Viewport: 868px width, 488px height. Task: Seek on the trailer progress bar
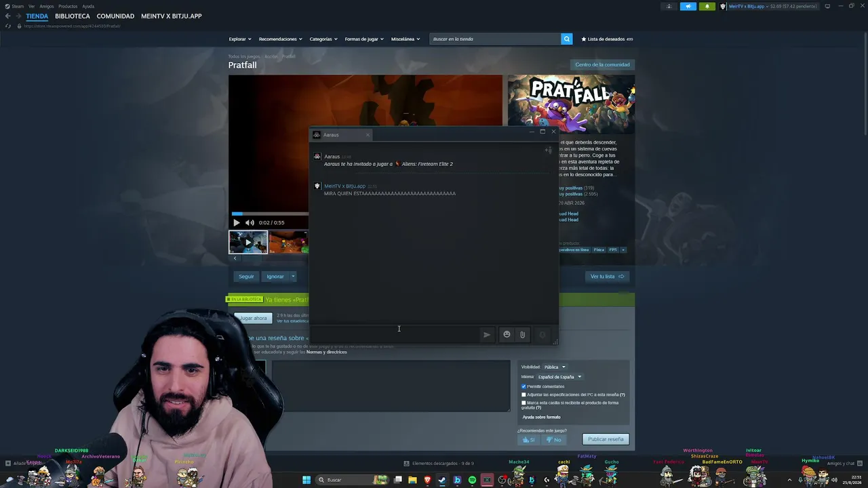(x=270, y=214)
